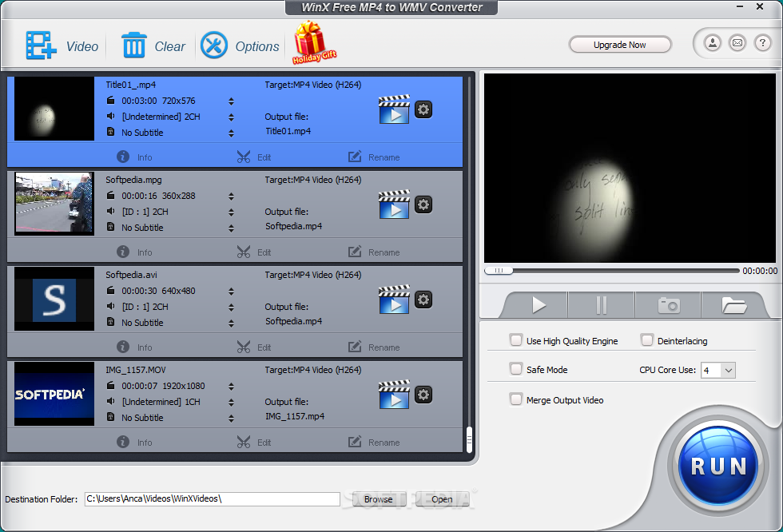Open the destination folder
This screenshot has width=783, height=532.
point(442,499)
